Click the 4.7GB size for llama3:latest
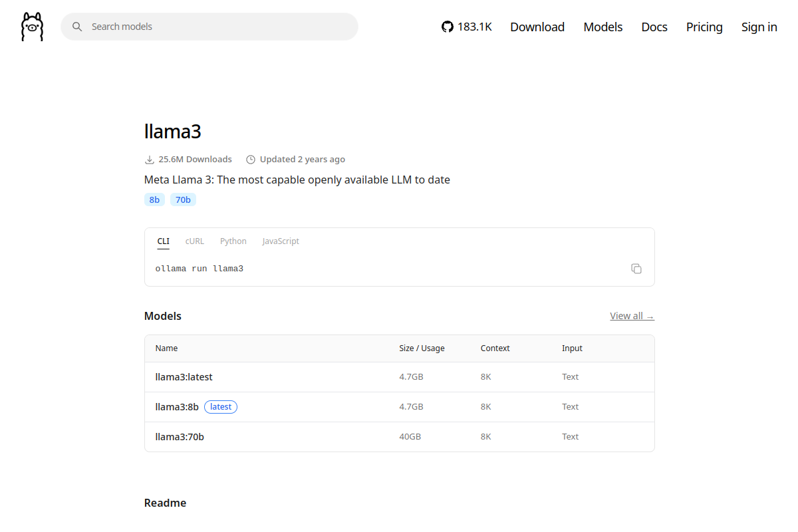Image resolution: width=798 pixels, height=532 pixels. [x=412, y=377]
